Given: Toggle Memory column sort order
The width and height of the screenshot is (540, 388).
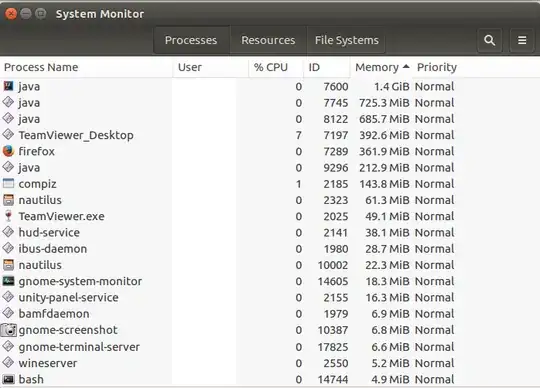Looking at the screenshot, I should click(x=382, y=67).
